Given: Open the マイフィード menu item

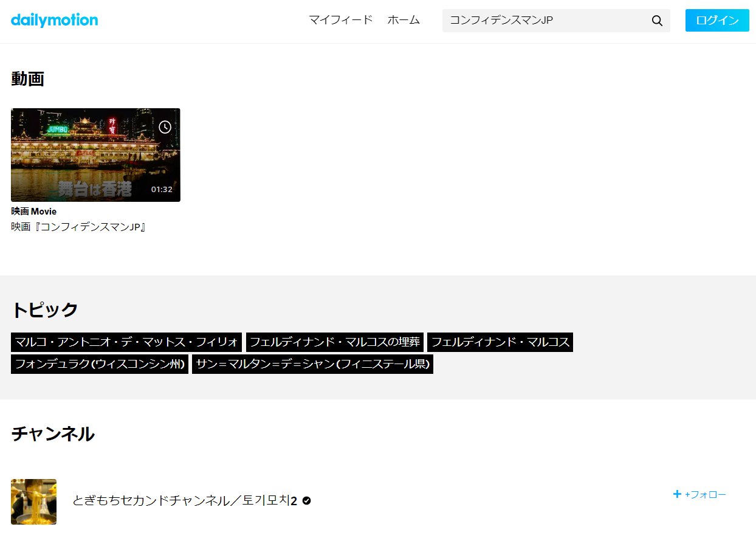Looking at the screenshot, I should pos(340,20).
